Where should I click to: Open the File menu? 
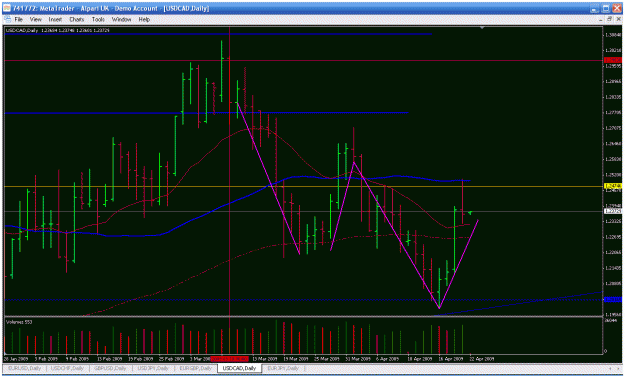[x=18, y=19]
